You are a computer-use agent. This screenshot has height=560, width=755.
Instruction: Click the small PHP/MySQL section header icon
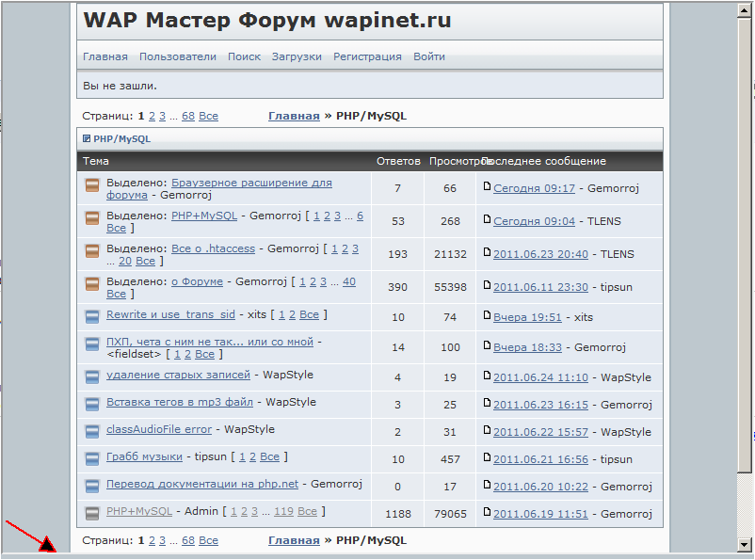click(x=87, y=139)
